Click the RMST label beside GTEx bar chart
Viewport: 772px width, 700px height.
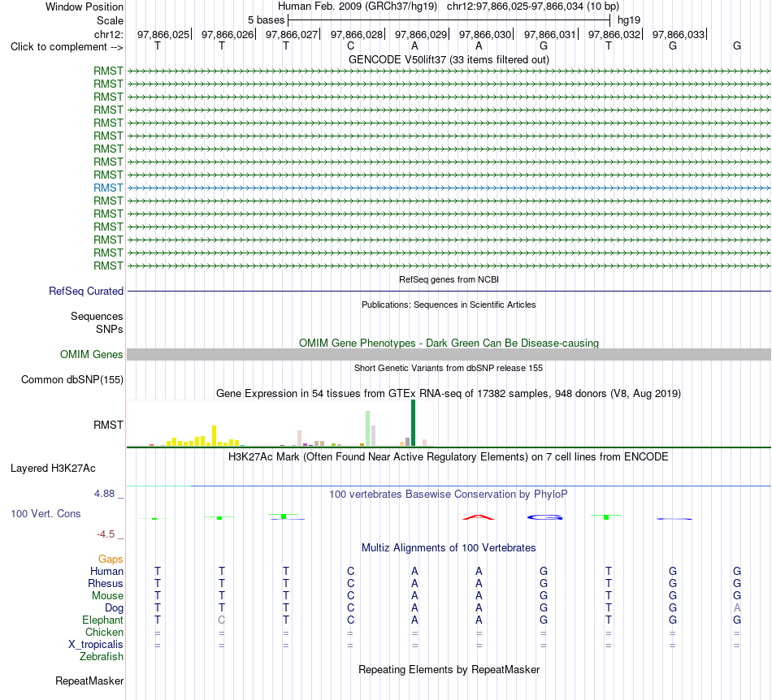point(108,425)
